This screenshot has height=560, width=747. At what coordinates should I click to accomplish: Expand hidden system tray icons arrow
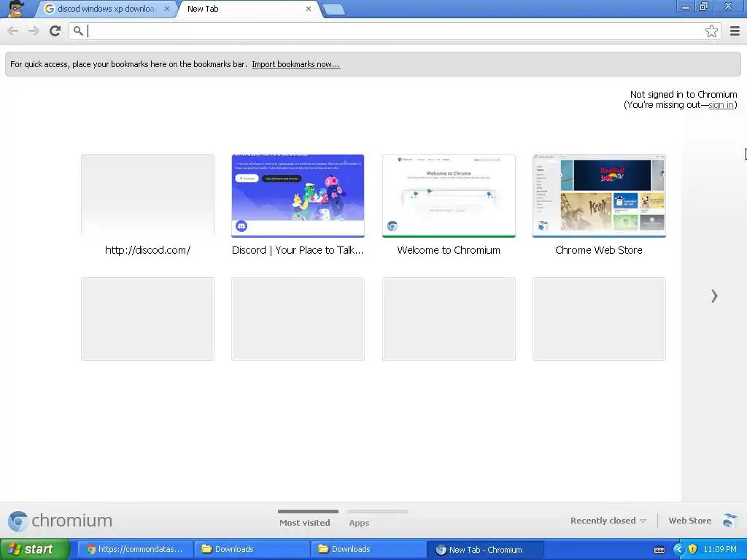coord(678,550)
